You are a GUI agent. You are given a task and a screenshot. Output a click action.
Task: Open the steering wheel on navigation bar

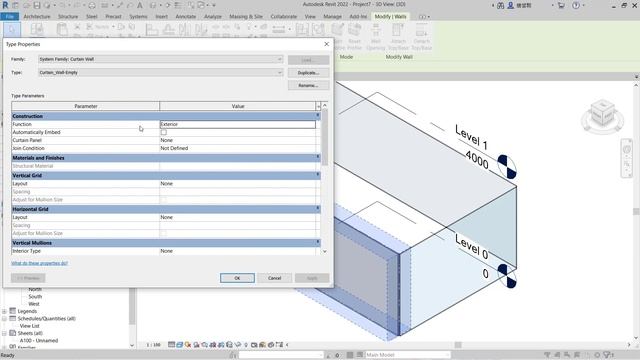click(627, 149)
